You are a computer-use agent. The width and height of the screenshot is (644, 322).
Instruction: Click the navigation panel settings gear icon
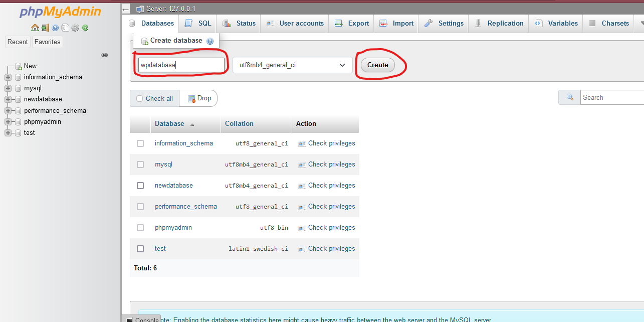[x=75, y=28]
